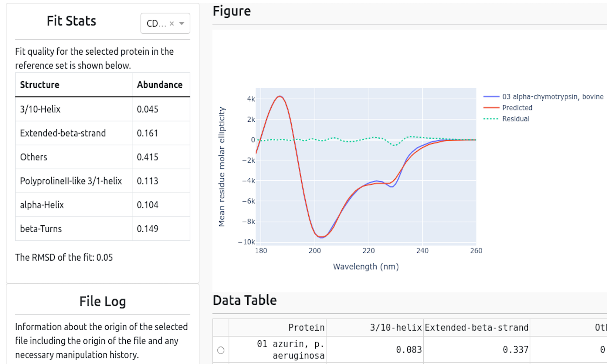The height and width of the screenshot is (364, 607).
Task: Click the CD… selected value in the dropdown
Action: (x=156, y=24)
